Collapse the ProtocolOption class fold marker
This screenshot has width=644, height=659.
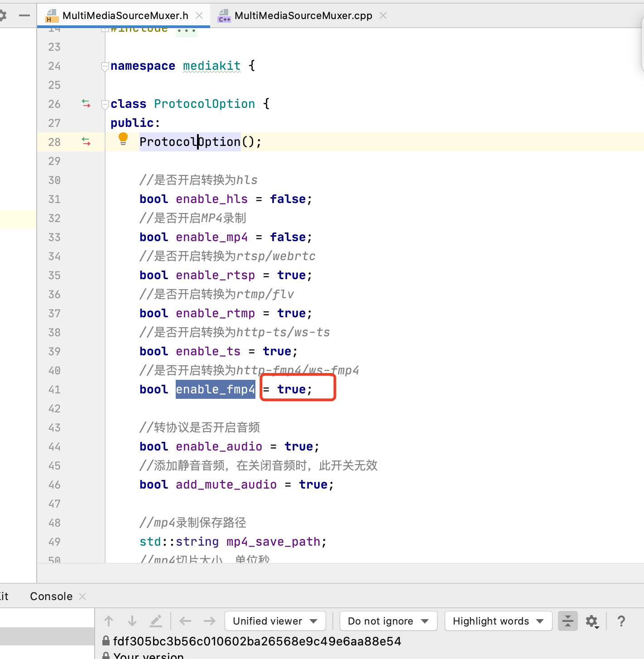point(105,104)
